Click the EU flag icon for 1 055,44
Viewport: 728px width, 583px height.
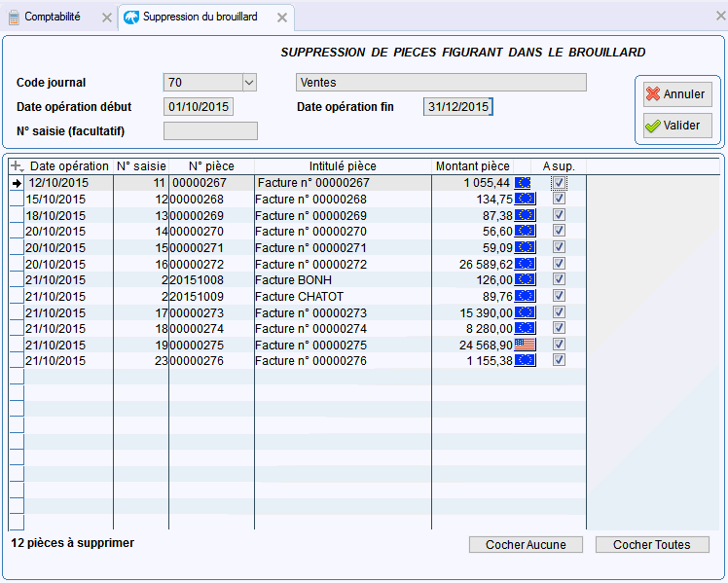(523, 183)
